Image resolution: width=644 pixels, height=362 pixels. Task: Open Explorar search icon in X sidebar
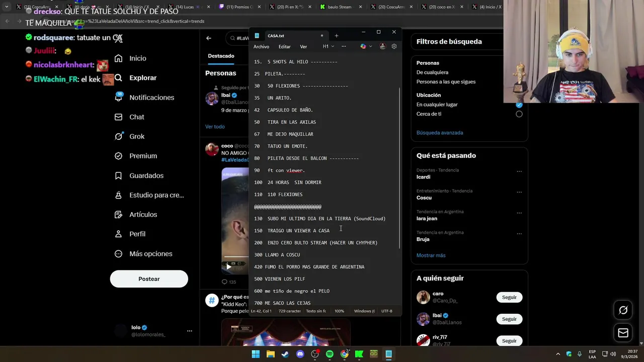pos(118,78)
